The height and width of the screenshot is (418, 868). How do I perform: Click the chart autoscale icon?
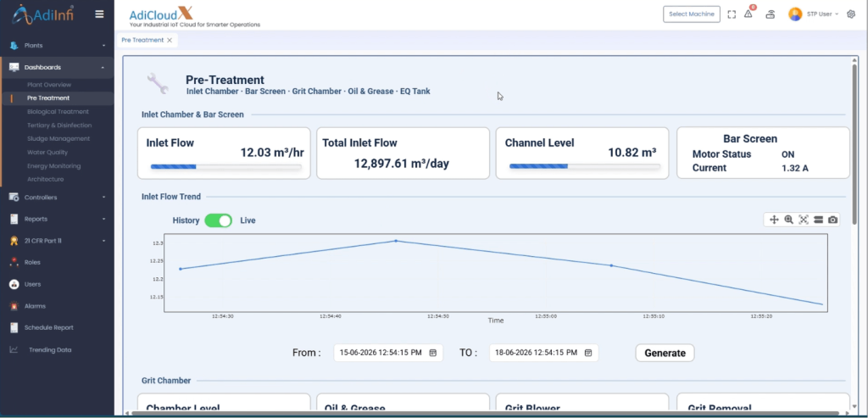tap(804, 220)
